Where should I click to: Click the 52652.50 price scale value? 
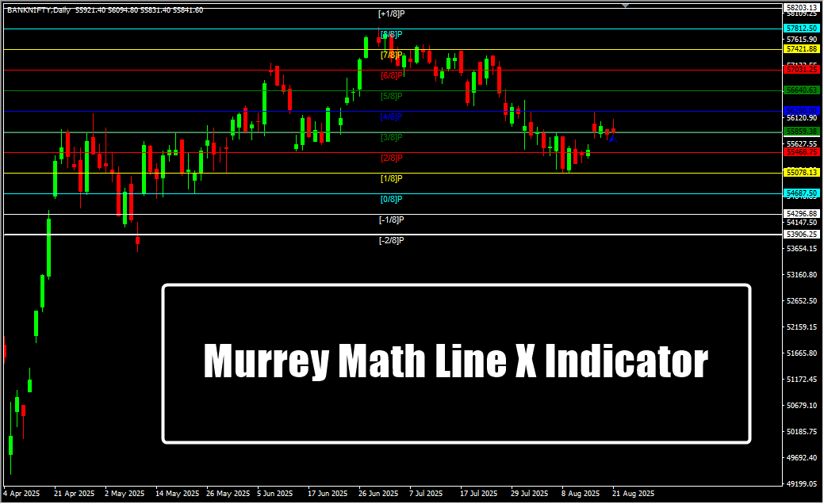click(x=801, y=301)
